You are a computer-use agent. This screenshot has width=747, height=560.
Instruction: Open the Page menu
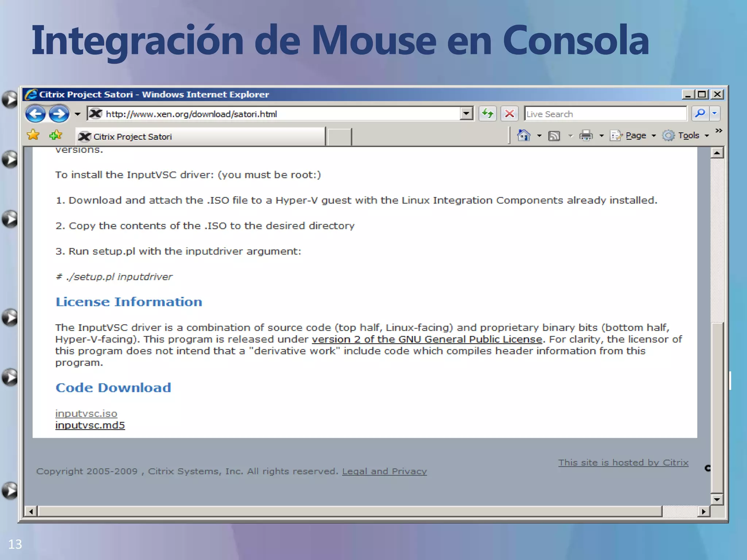pos(633,136)
